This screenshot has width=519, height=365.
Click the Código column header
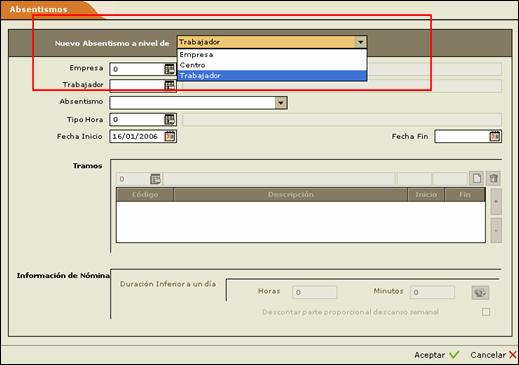click(x=145, y=194)
